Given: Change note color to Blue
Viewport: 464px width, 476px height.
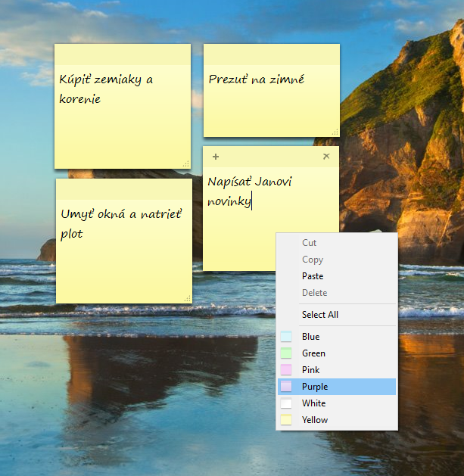Looking at the screenshot, I should (337, 337).
